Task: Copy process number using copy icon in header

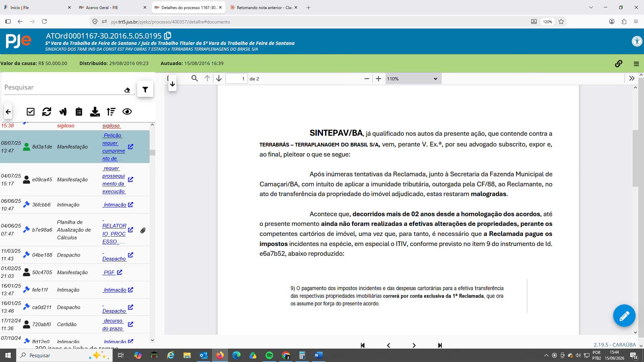Action: [168, 36]
